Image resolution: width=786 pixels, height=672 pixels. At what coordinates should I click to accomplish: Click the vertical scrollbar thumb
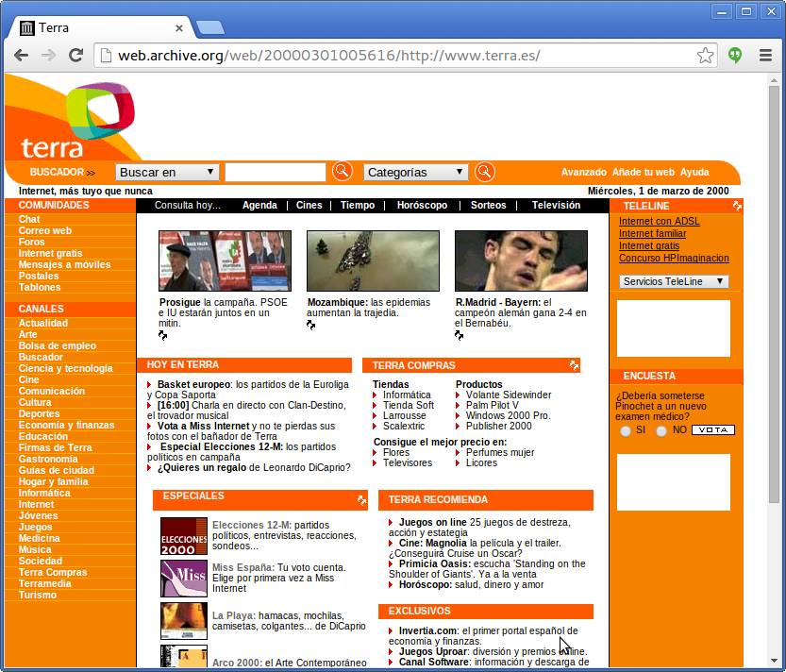click(x=774, y=294)
